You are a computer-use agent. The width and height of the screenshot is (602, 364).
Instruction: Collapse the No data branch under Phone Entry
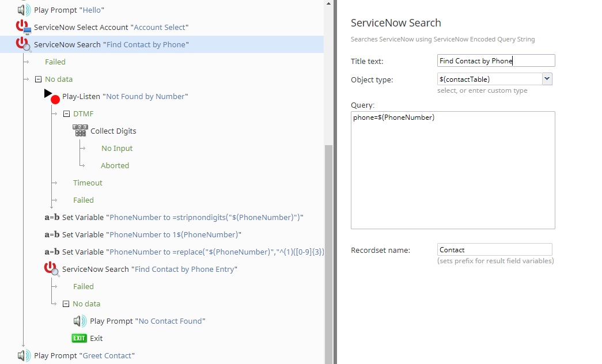66,304
